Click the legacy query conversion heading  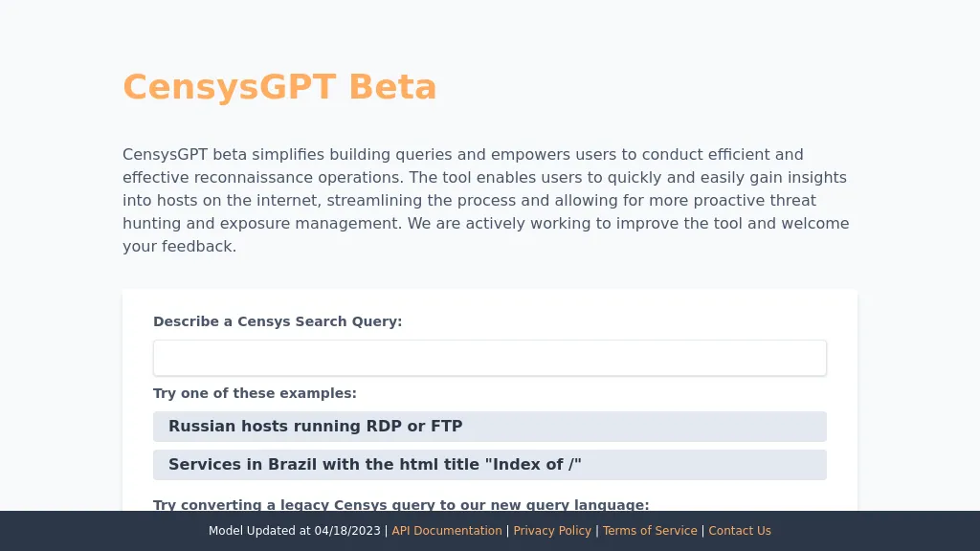point(401,505)
